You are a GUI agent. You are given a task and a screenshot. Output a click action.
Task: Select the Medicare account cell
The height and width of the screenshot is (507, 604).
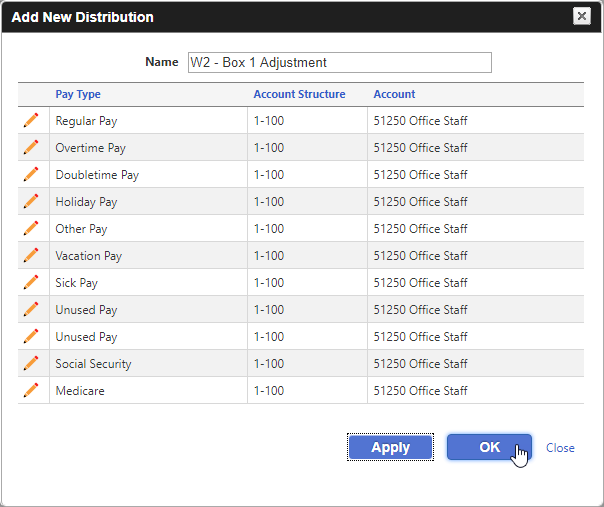coord(475,390)
